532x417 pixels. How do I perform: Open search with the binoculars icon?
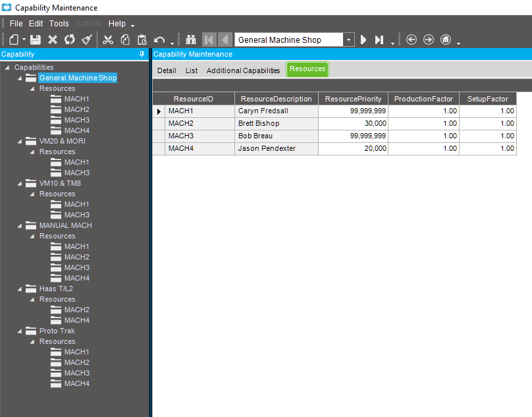click(x=191, y=40)
